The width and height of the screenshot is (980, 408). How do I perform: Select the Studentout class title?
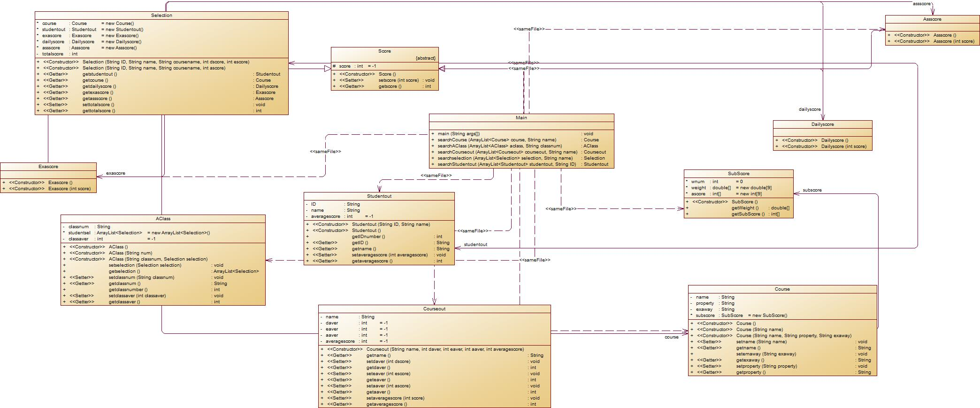[379, 196]
